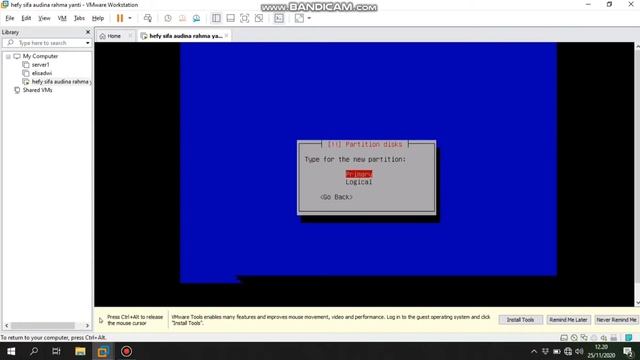Send Ctrl+Alt+Del via the toolbar icon
640x360 pixels.
[148, 18]
